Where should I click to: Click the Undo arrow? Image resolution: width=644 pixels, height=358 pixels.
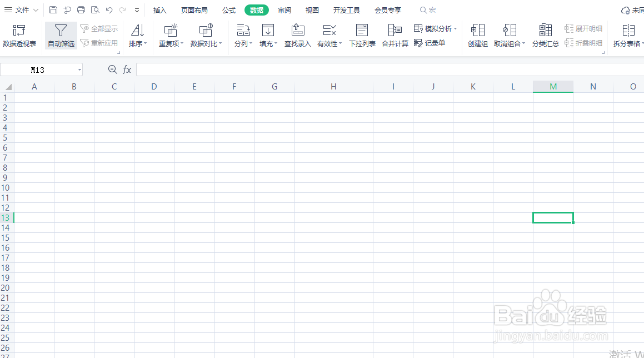click(109, 10)
